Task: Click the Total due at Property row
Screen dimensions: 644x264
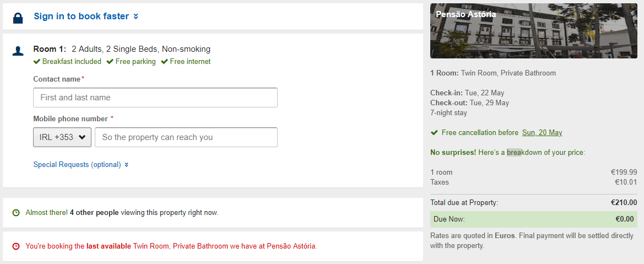Action: tap(533, 202)
